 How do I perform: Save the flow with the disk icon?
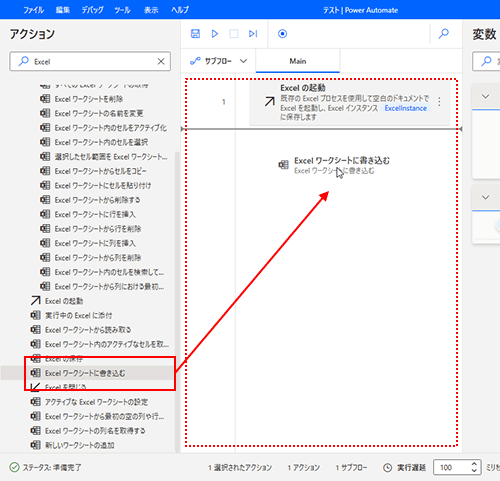(195, 34)
